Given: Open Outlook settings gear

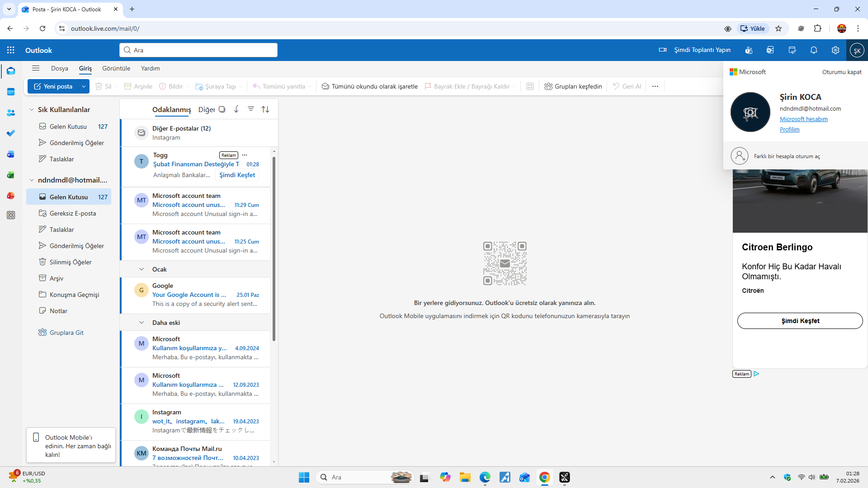Looking at the screenshot, I should tap(835, 50).
